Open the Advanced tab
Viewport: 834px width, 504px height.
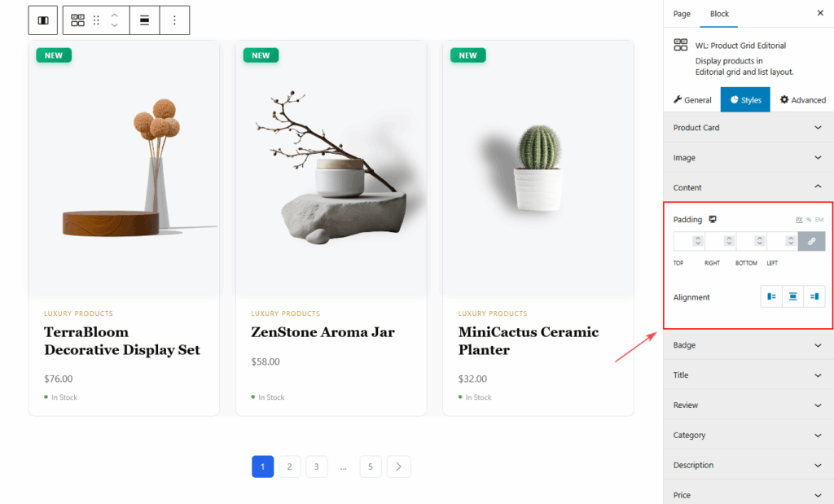pyautogui.click(x=802, y=100)
